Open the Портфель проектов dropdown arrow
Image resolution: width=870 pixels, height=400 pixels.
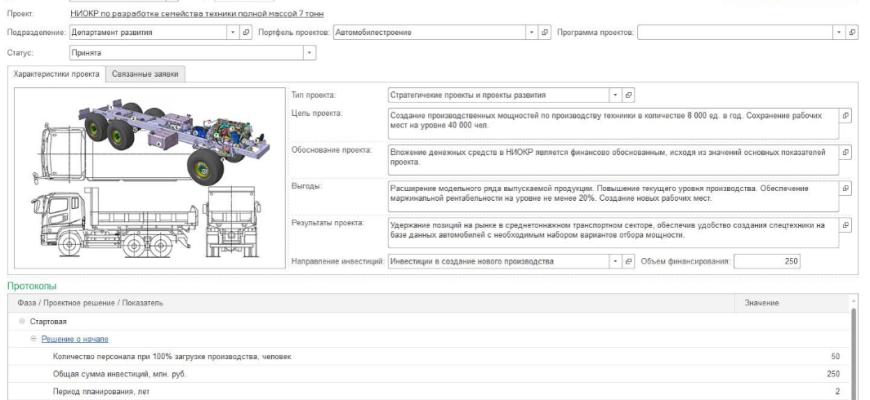click(x=532, y=32)
